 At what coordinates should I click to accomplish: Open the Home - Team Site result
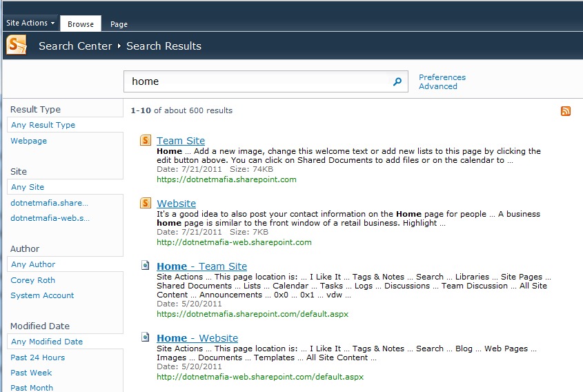tap(202, 266)
